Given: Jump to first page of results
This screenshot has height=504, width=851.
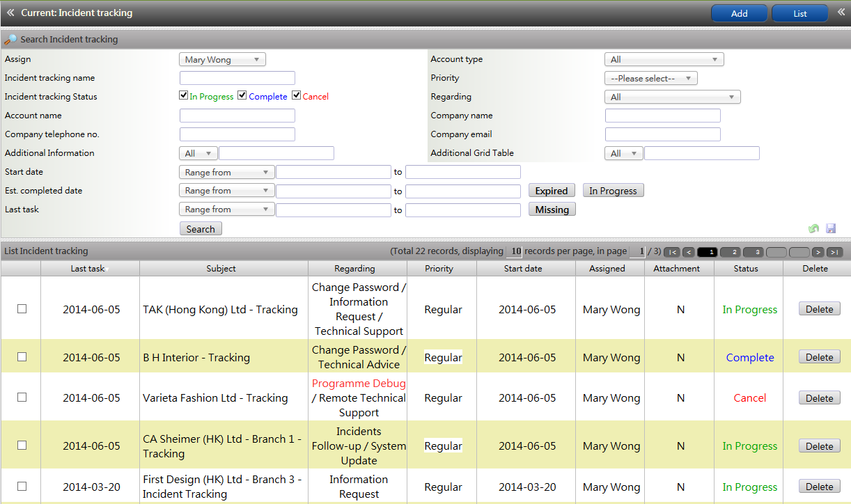Looking at the screenshot, I should pyautogui.click(x=672, y=252).
